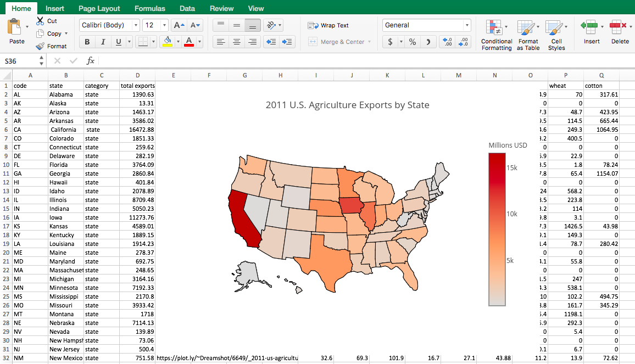Open font color dropdown arrow

[x=199, y=42]
